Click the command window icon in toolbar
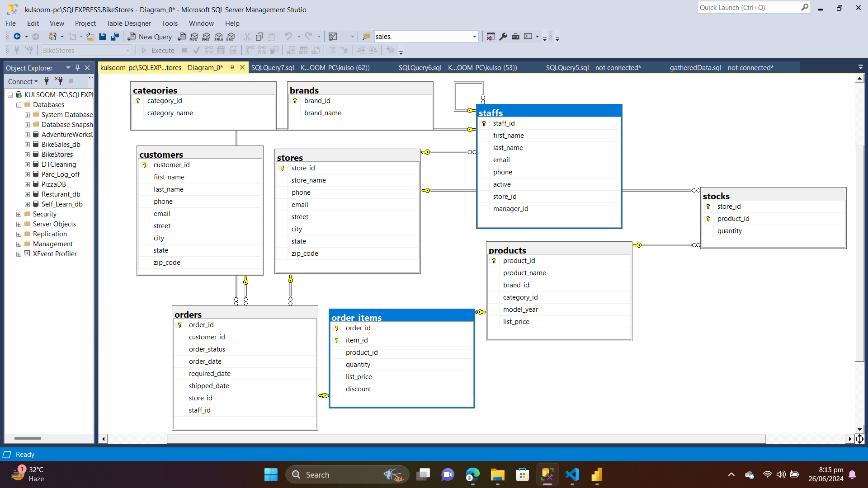Screen dimensions: 868x488 pyautogui.click(x=528, y=37)
